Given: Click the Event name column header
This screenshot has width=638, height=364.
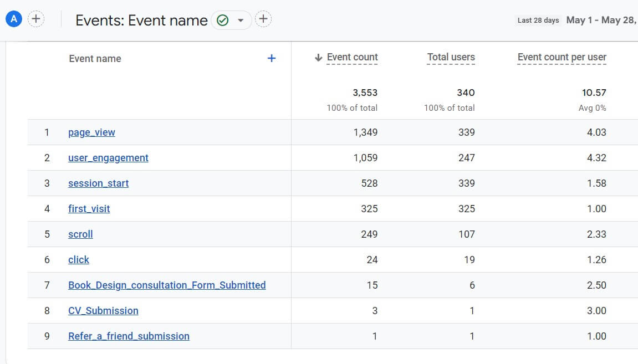Looking at the screenshot, I should click(x=95, y=59).
